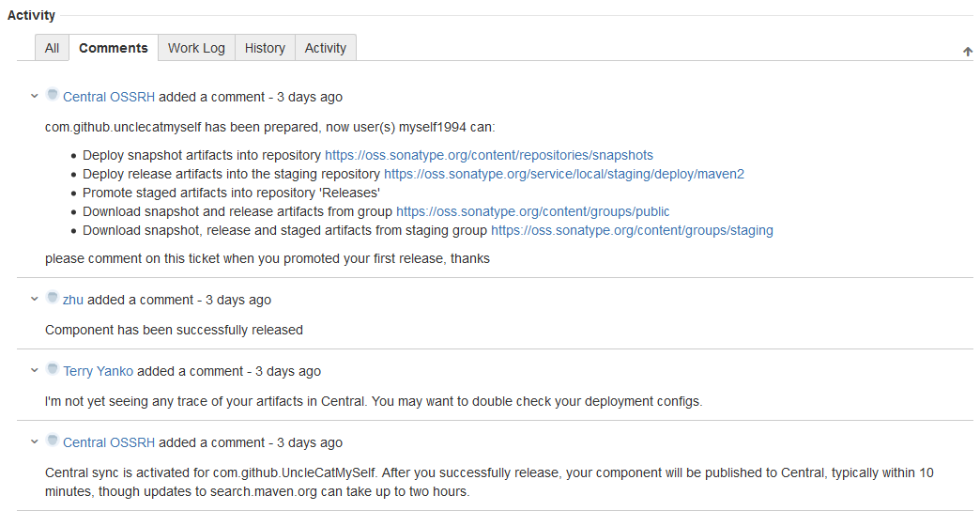Image resolution: width=980 pixels, height=511 pixels.
Task: Click avatar on Central OSSRH's 'has been prepared' comment
Action: tap(53, 95)
